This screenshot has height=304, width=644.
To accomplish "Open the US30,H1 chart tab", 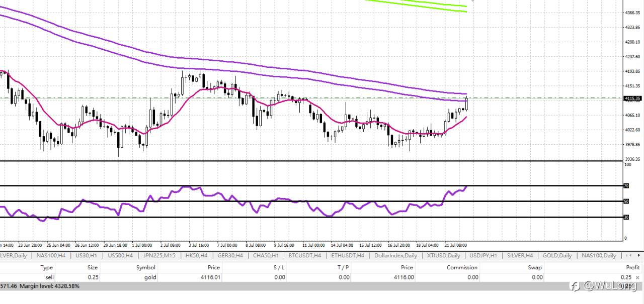I will pos(86,255).
